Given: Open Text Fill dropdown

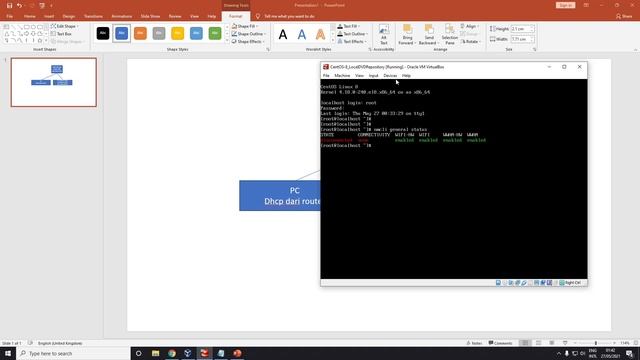Looking at the screenshot, I should 349,26.
